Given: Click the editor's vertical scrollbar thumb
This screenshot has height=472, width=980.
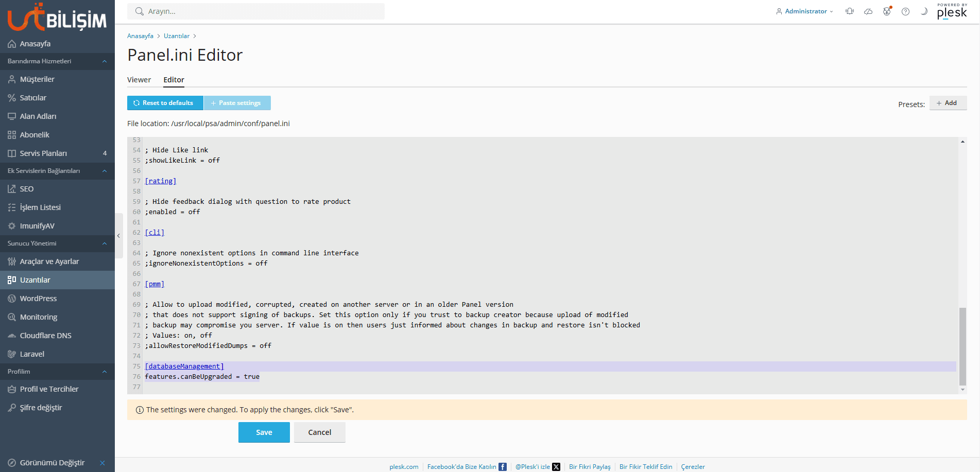Looking at the screenshot, I should pyautogui.click(x=962, y=346).
